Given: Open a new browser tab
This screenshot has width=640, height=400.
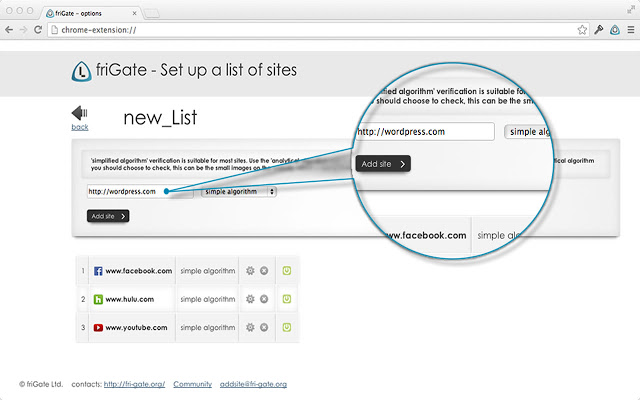Looking at the screenshot, I should click(x=152, y=14).
